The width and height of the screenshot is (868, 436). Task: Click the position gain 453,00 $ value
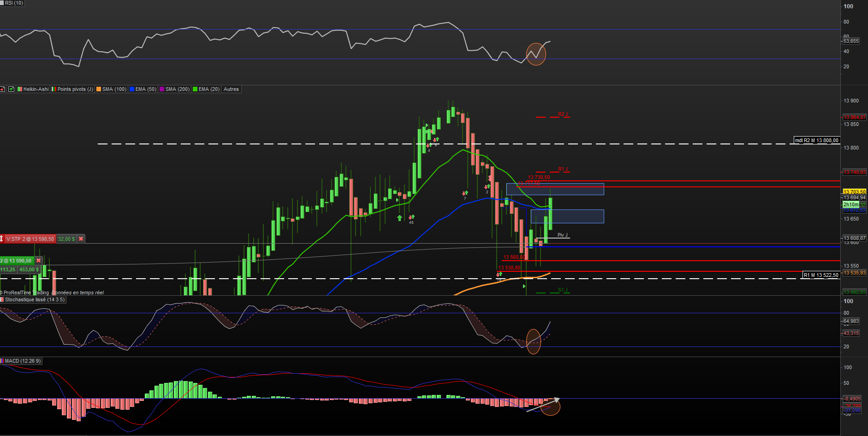coord(29,269)
